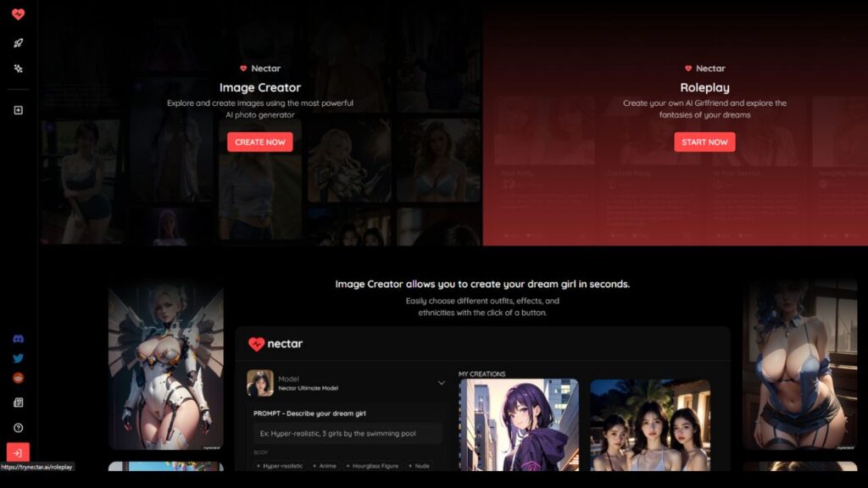This screenshot has height=488, width=868.
Task: Click the "Explore and create images" description
Action: point(260,109)
